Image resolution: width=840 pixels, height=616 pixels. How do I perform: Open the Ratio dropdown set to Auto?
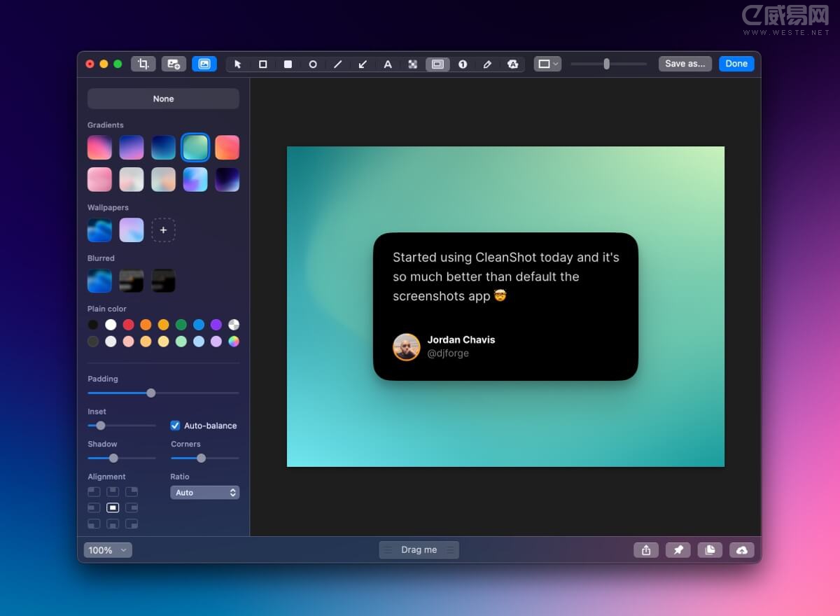tap(204, 493)
